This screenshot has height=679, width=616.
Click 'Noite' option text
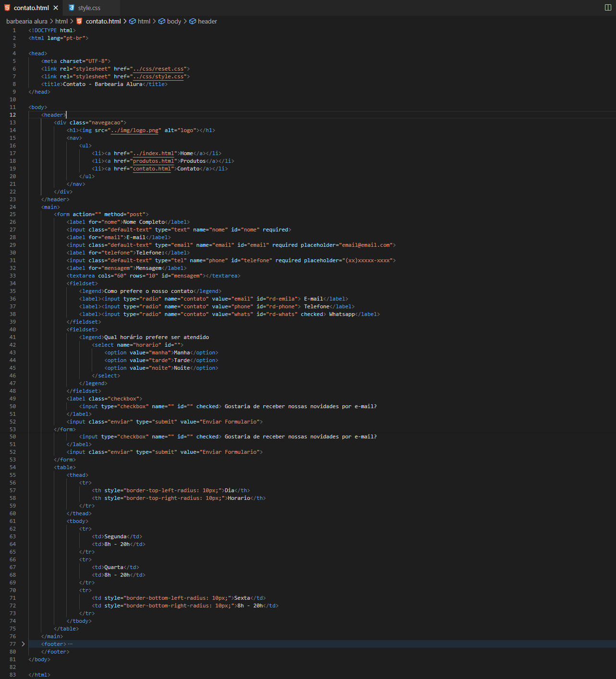(x=182, y=368)
